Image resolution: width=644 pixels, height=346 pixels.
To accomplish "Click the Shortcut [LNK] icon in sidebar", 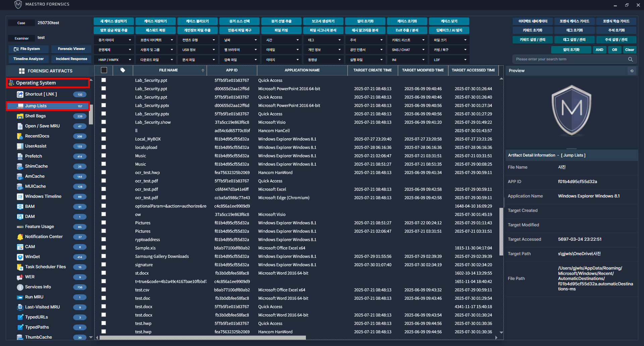I will click(x=20, y=95).
